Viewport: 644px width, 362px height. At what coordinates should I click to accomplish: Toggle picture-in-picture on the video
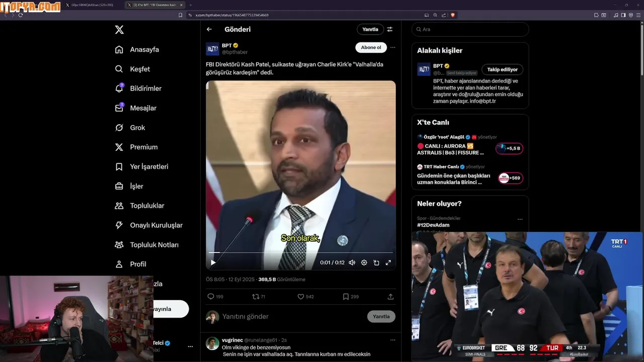pos(376,262)
